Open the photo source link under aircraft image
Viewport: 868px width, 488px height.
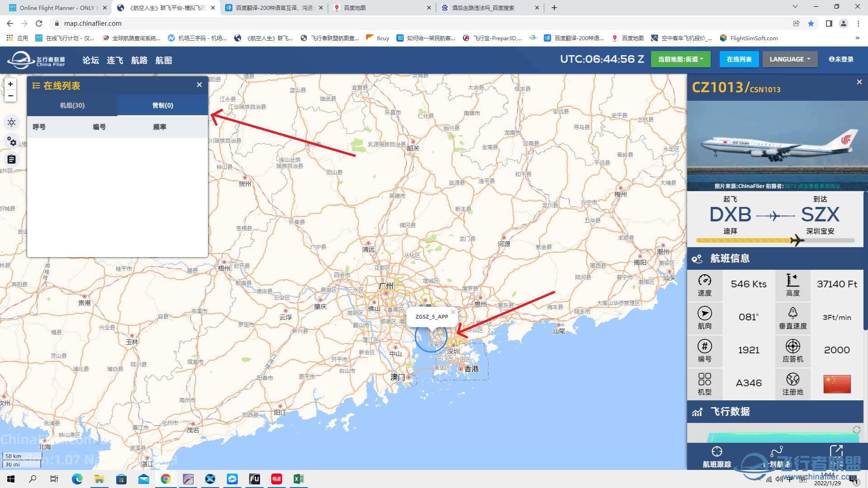[818, 186]
